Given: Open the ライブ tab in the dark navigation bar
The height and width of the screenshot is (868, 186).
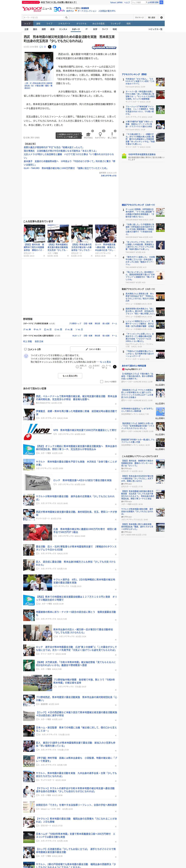Looking at the screenshot, I should (x=49, y=24).
